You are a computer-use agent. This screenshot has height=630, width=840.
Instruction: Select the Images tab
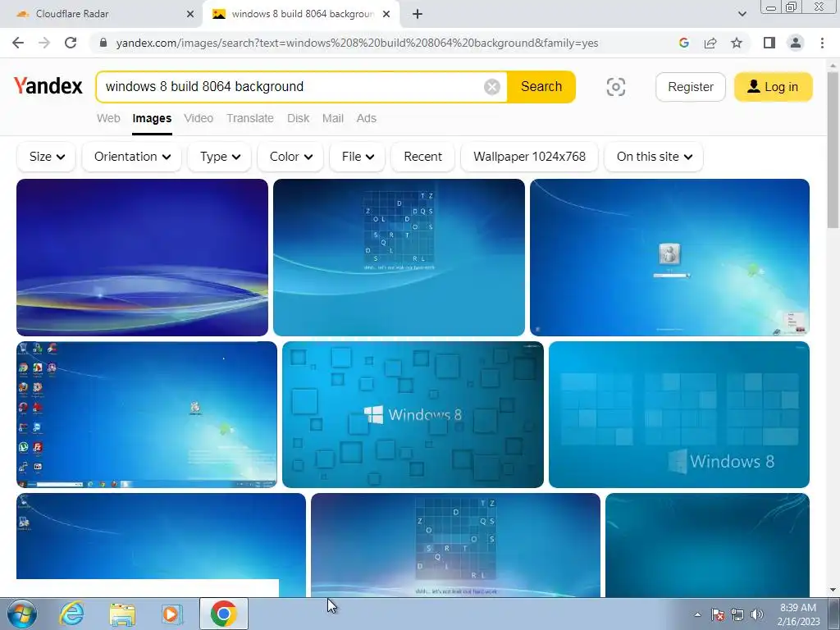tap(152, 118)
